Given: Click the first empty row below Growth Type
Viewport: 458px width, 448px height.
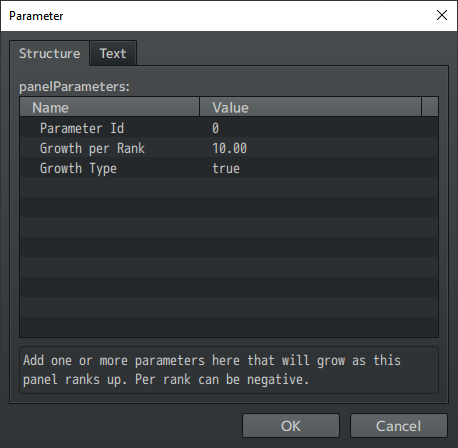Looking at the screenshot, I should click(x=229, y=187).
